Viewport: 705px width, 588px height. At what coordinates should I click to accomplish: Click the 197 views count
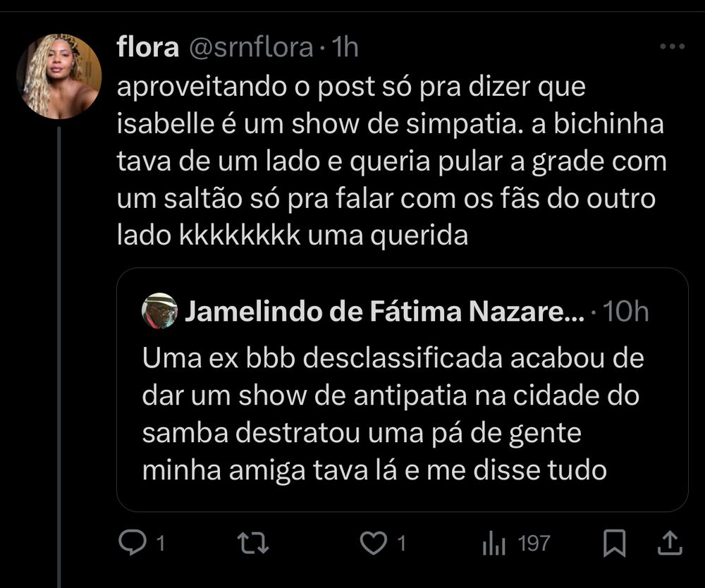click(534, 544)
